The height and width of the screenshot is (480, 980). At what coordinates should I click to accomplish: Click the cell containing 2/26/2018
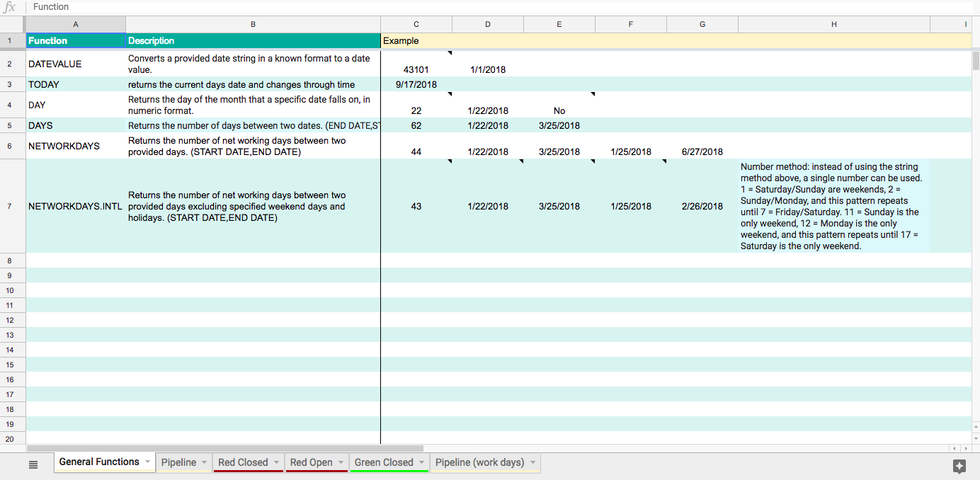(x=702, y=206)
